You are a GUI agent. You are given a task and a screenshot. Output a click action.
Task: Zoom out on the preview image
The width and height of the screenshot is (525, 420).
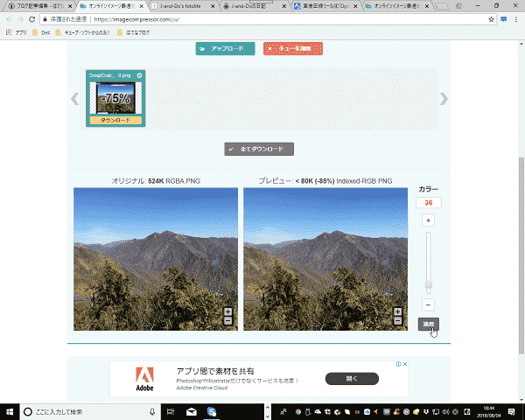coord(397,321)
